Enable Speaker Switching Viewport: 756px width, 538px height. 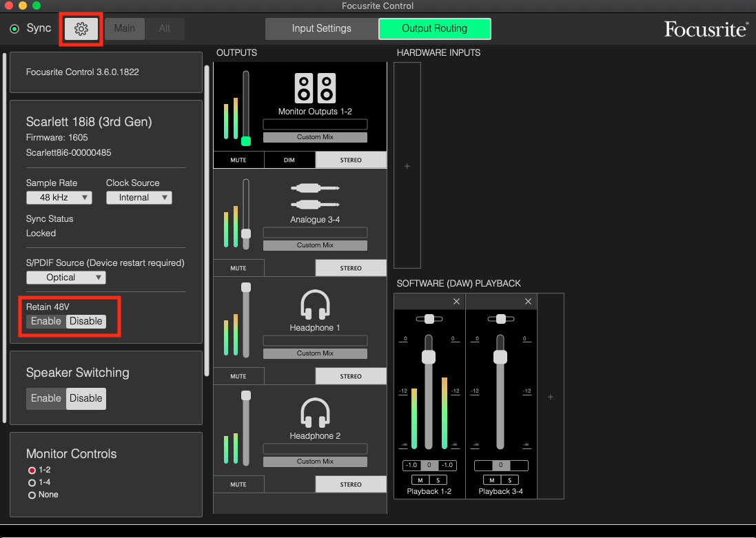[x=45, y=398]
